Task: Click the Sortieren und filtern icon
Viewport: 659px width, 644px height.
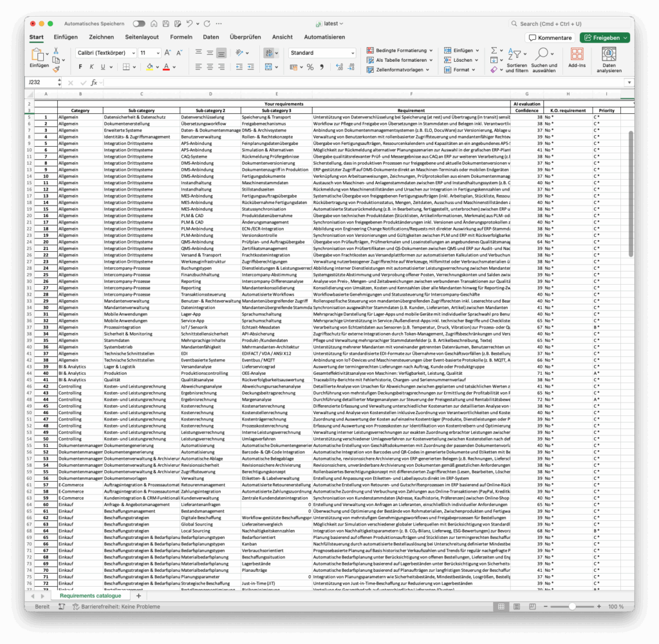Action: (515, 55)
